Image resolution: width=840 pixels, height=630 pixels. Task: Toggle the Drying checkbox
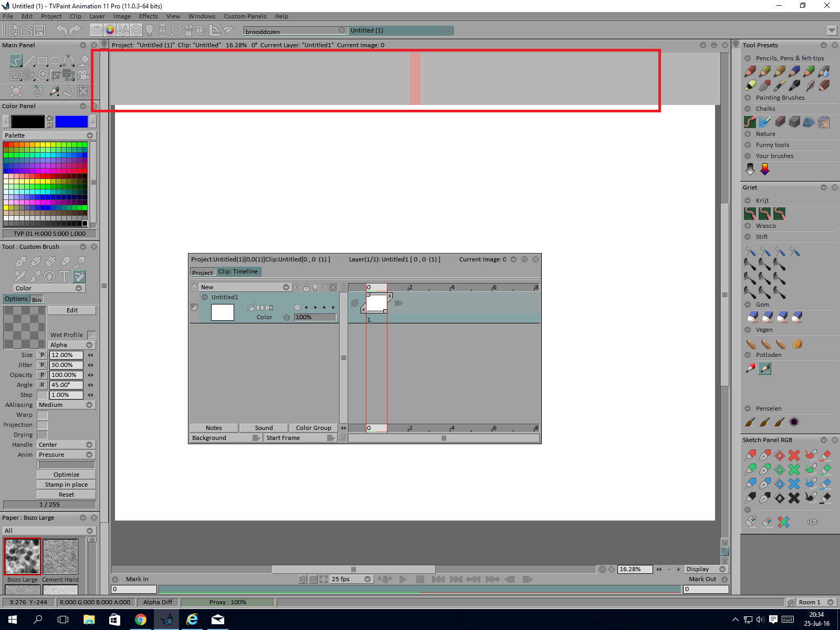click(x=43, y=435)
